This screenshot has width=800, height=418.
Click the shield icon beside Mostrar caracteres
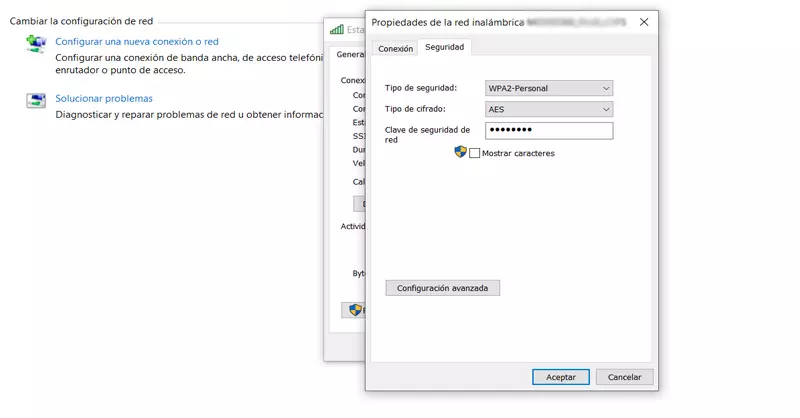tap(460, 152)
